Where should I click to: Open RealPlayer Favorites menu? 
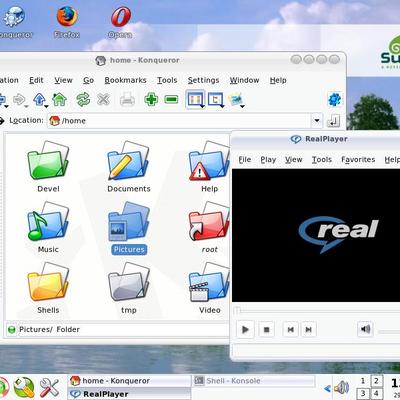tap(358, 160)
